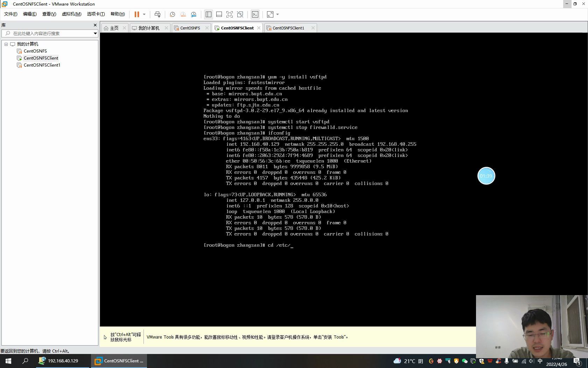Image resolution: width=588 pixels, height=368 pixels.
Task: Click the webcam overlay thumbnail
Action: 532,326
